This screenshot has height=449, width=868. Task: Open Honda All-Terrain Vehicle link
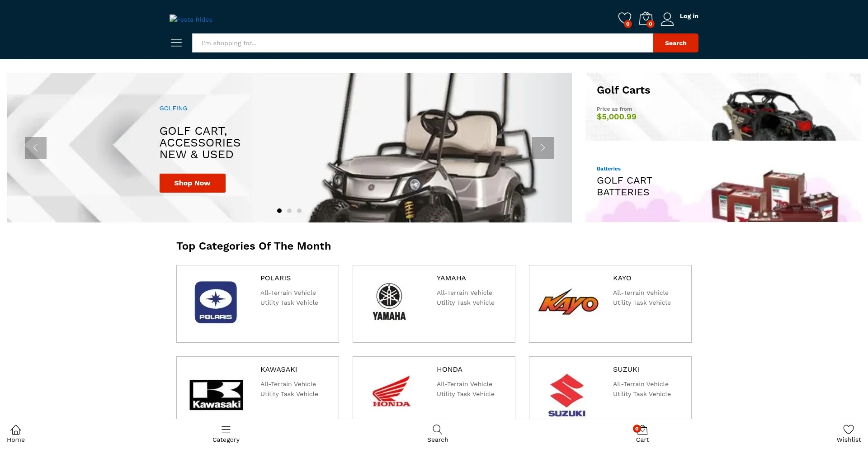point(464,384)
